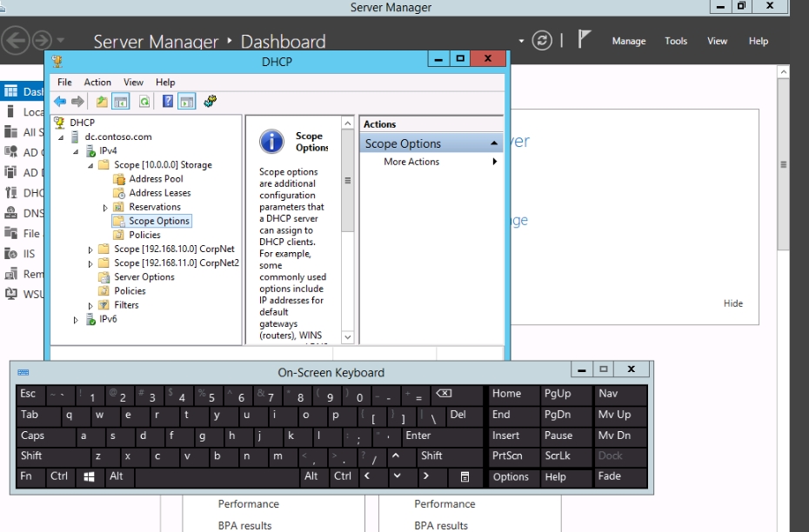Click the up one level folder icon
The image size is (809, 532).
point(102,102)
